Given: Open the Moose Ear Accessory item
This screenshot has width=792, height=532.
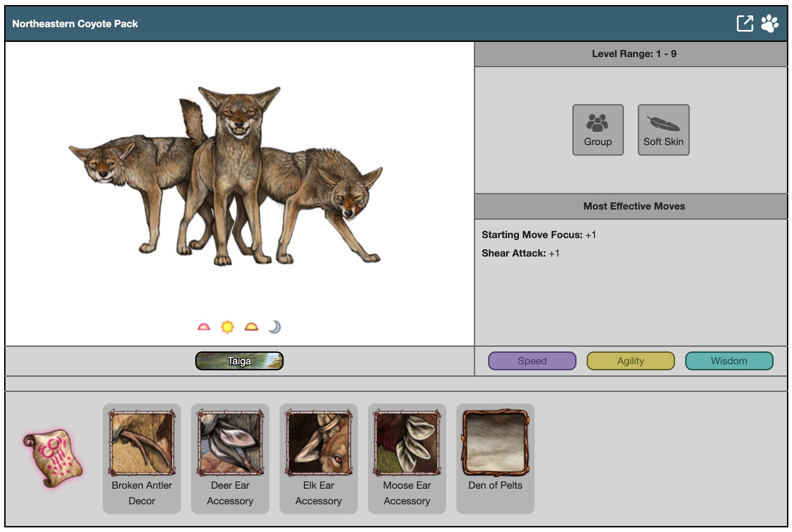Looking at the screenshot, I should pyautogui.click(x=407, y=458).
